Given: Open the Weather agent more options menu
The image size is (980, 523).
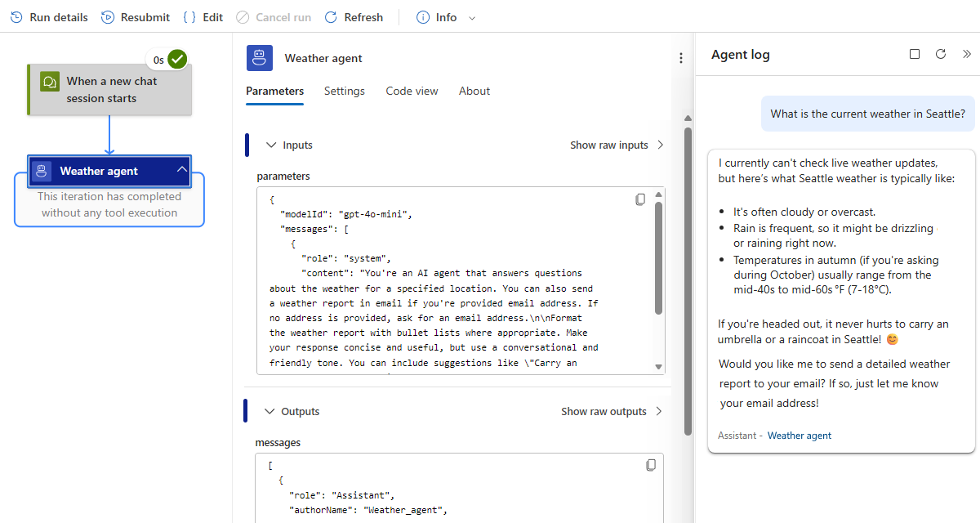Looking at the screenshot, I should [681, 58].
